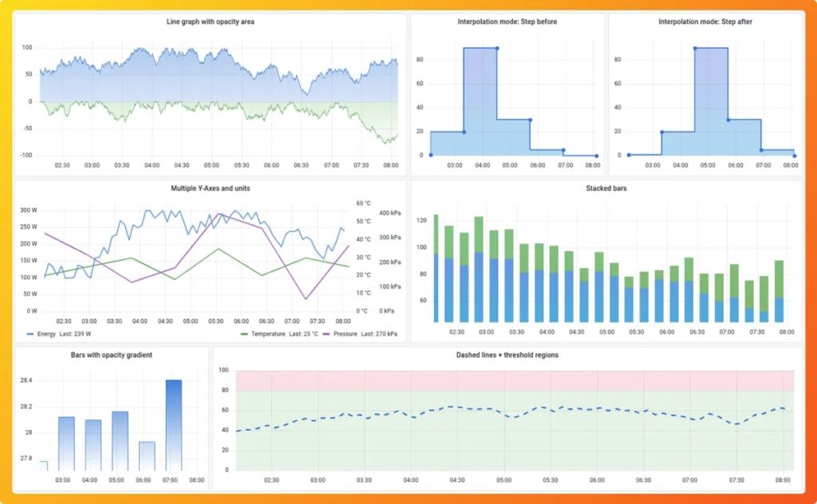The image size is (817, 504).
Task: Click the peak of the blue Energy line
Action: tap(148, 211)
